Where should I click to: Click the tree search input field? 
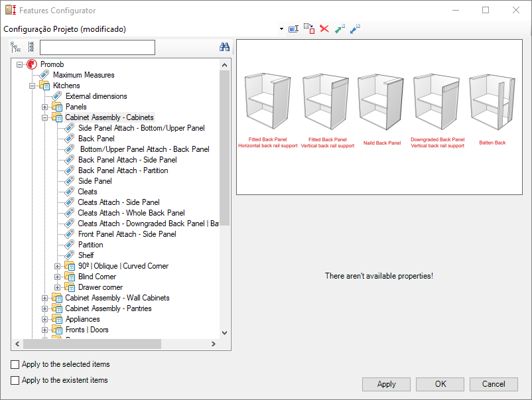pyautogui.click(x=98, y=47)
